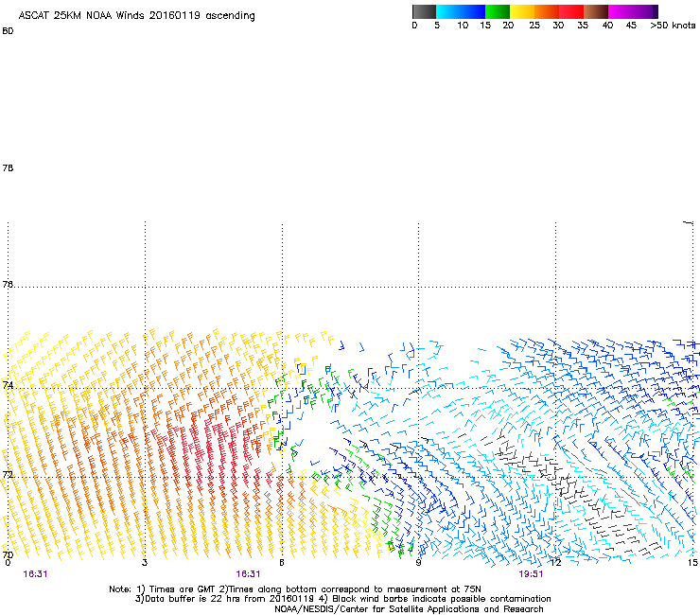Click the '18:31' time label near longitude 0
The height and width of the screenshot is (615, 700).
coord(35,574)
